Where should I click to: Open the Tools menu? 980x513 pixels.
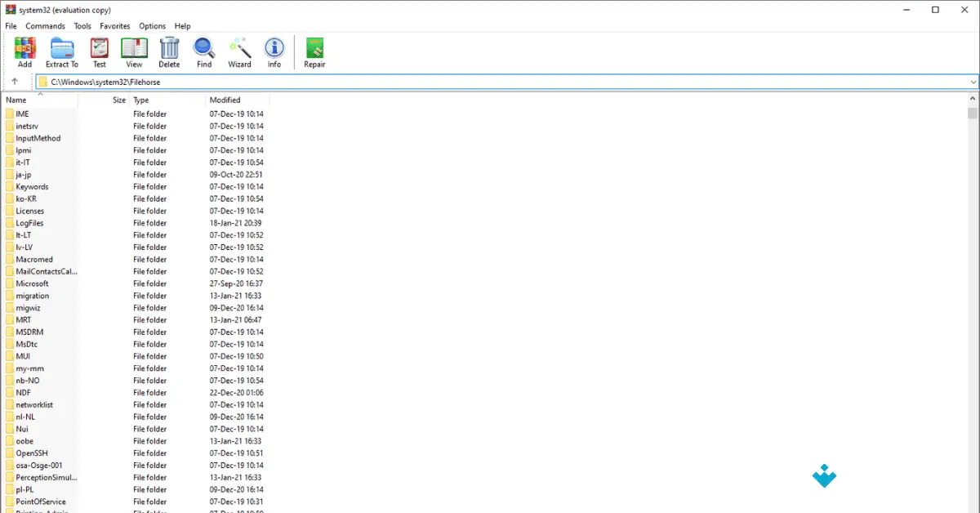point(82,25)
